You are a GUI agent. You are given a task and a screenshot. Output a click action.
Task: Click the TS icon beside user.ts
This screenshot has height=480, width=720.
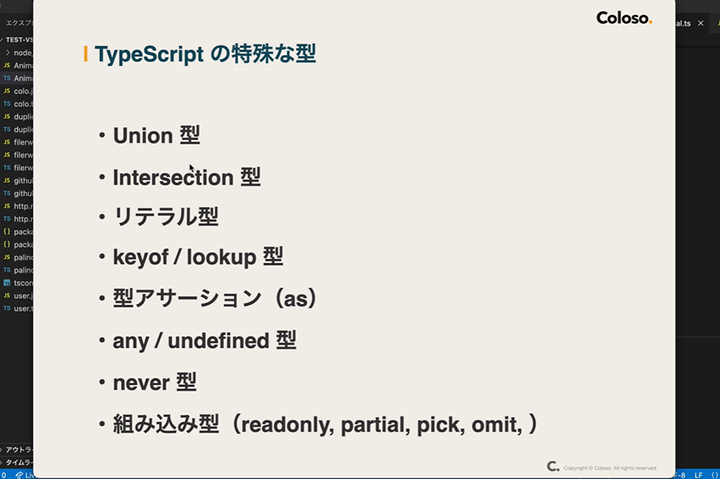[x=7, y=308]
